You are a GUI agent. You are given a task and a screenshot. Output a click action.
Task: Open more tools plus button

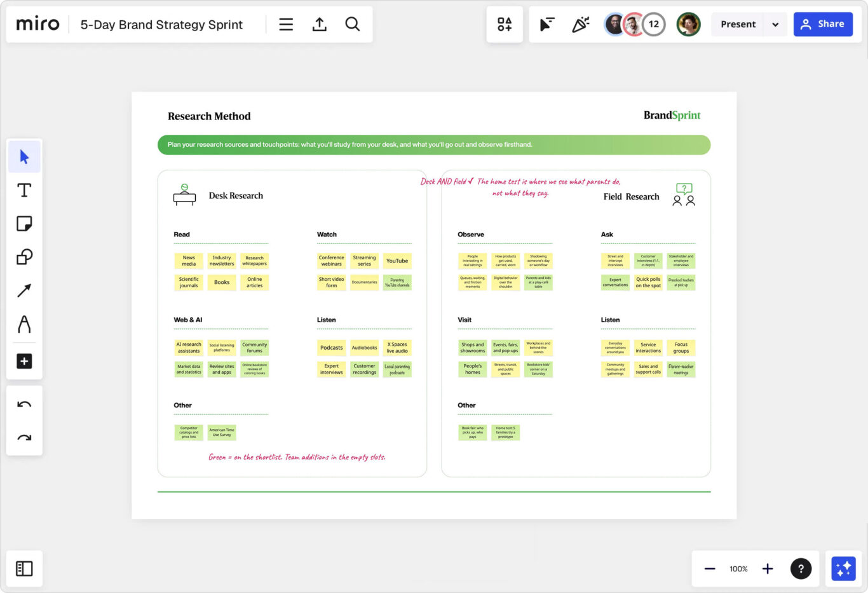pyautogui.click(x=24, y=361)
